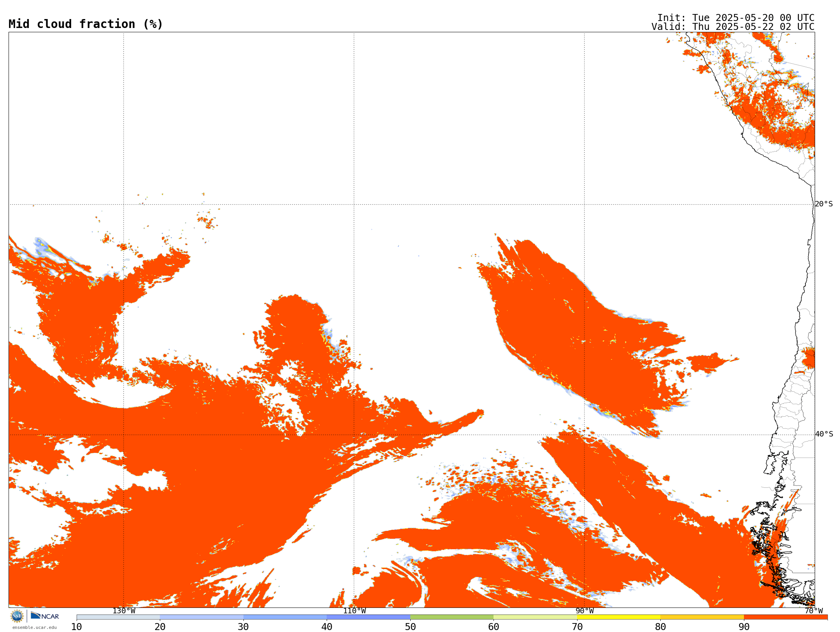Click the colorbar tick label 60
This screenshot has height=632, width=840.
pyautogui.click(x=493, y=627)
